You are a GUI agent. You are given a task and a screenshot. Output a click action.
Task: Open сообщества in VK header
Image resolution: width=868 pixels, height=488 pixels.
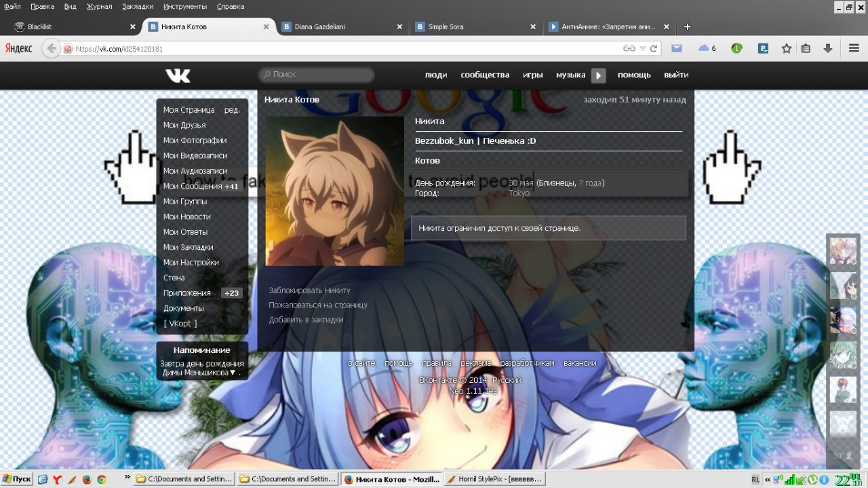pos(485,75)
